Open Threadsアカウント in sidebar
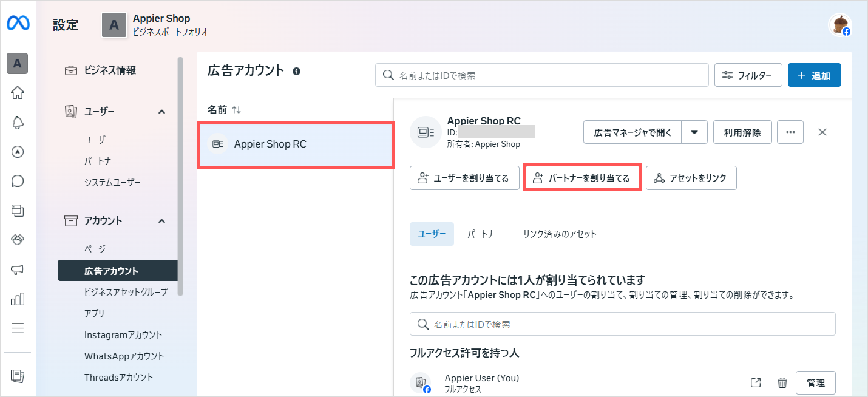Image resolution: width=868 pixels, height=397 pixels. pyautogui.click(x=118, y=377)
